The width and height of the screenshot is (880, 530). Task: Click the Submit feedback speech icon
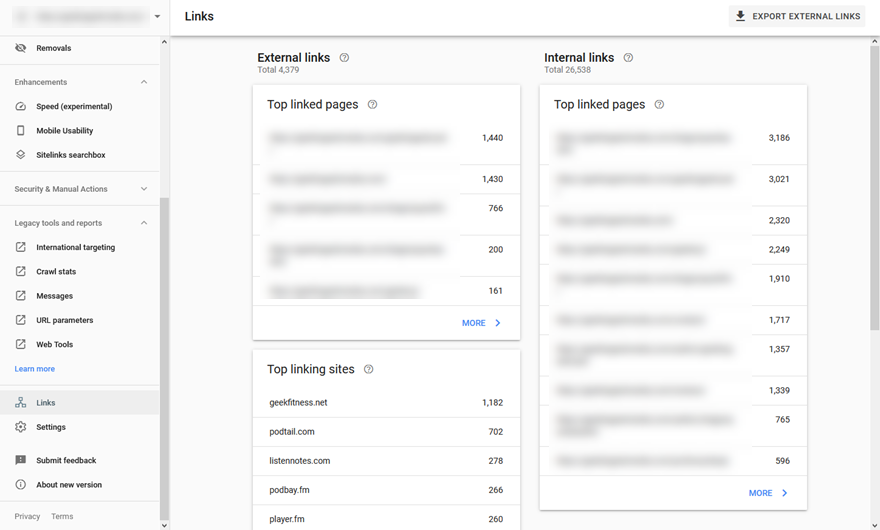coord(21,460)
